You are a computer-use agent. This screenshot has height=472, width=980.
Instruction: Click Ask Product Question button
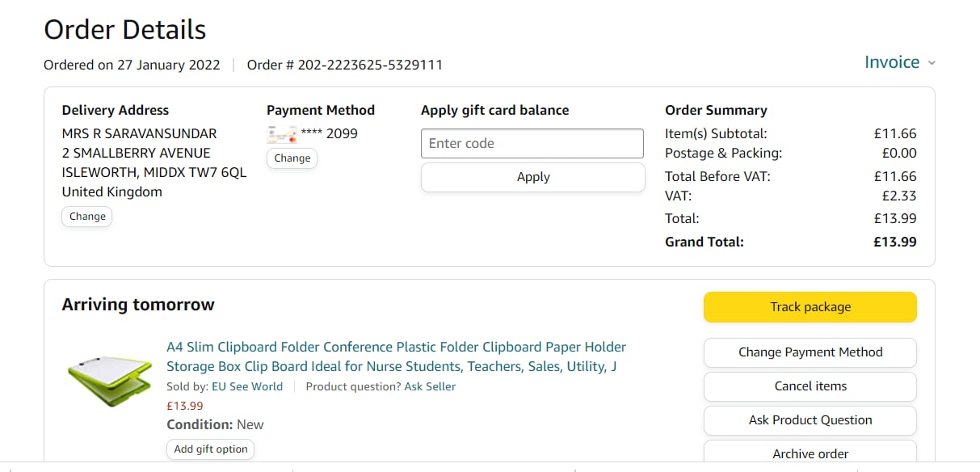pos(810,420)
